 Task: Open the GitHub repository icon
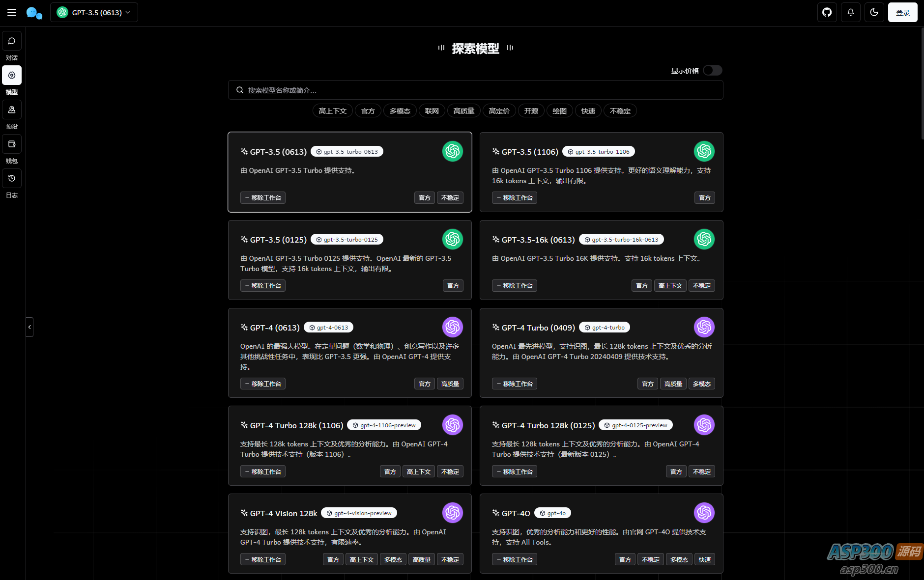click(827, 12)
